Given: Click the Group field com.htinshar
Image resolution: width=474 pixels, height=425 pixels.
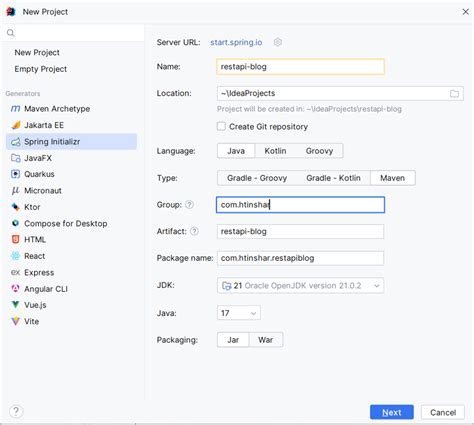Looking at the screenshot, I should 300,205.
